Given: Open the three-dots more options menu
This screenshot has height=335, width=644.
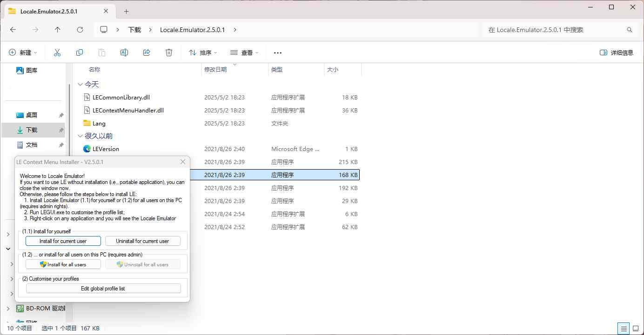Looking at the screenshot, I should [278, 53].
